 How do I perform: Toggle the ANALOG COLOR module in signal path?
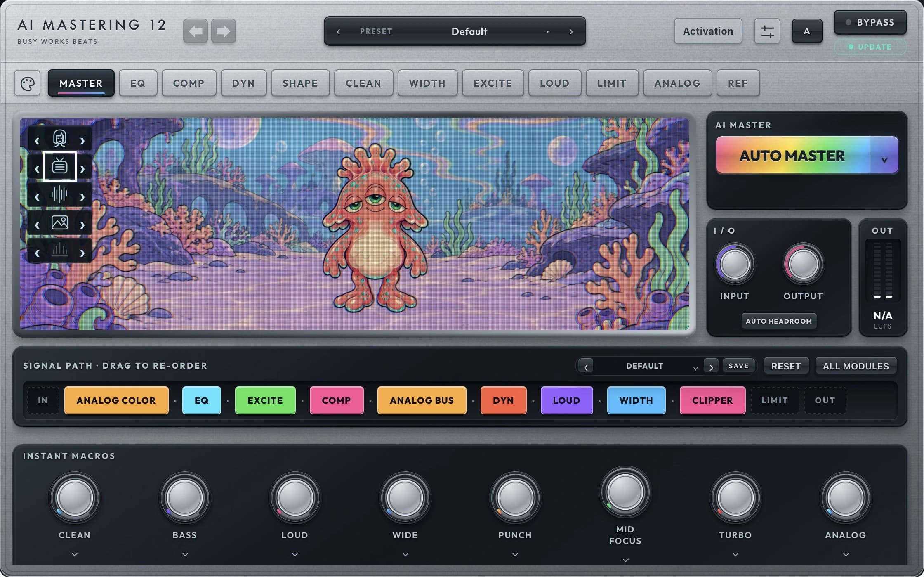coord(116,400)
